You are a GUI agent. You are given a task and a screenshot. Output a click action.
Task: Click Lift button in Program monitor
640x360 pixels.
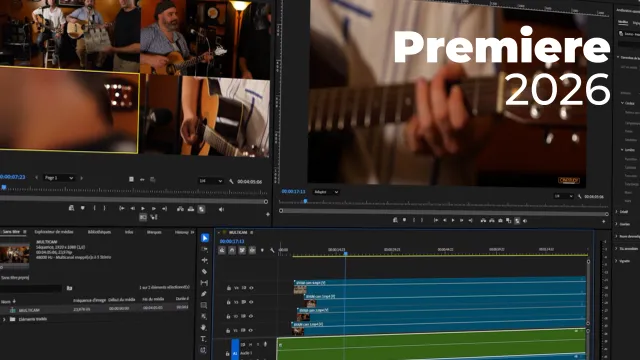[483, 220]
